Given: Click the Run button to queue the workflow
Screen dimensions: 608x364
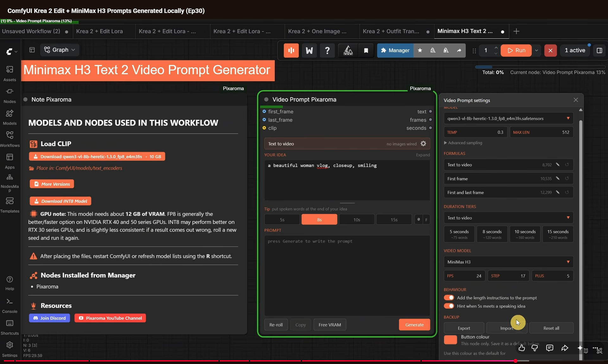Looking at the screenshot, I should pyautogui.click(x=516, y=50).
